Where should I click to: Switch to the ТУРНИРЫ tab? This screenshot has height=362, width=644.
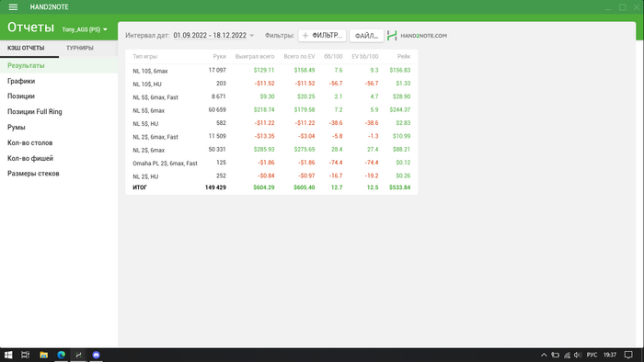80,48
